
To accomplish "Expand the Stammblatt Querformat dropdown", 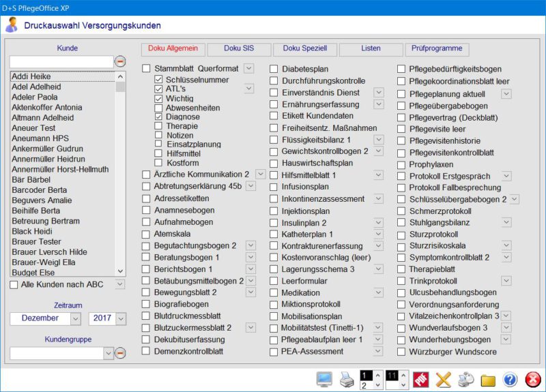I will point(248,68).
